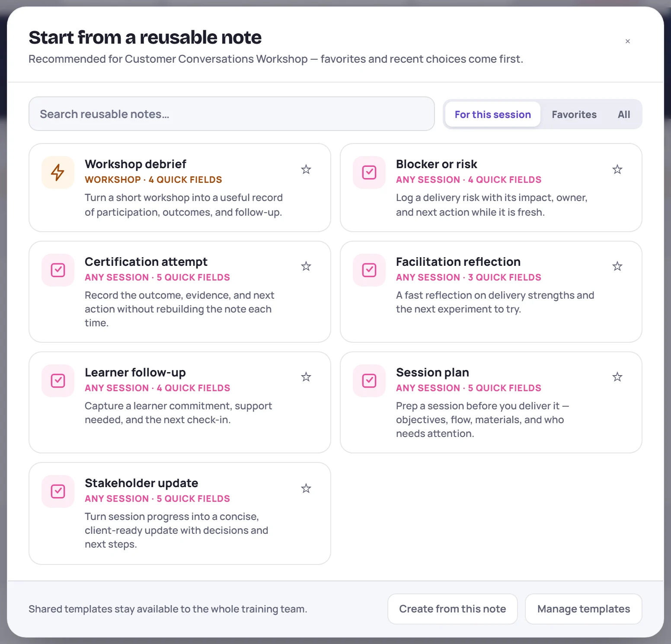Image resolution: width=671 pixels, height=644 pixels.
Task: Click the 'Log a delivery risk' description
Action: pos(492,205)
